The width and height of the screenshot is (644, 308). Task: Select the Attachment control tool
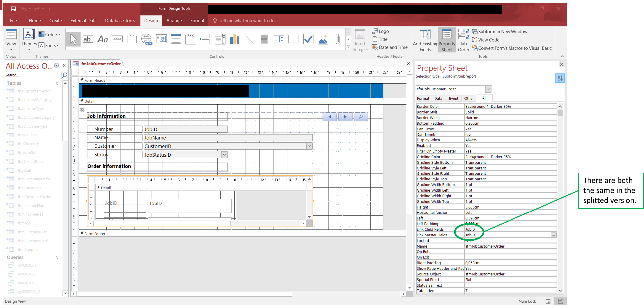[337, 39]
